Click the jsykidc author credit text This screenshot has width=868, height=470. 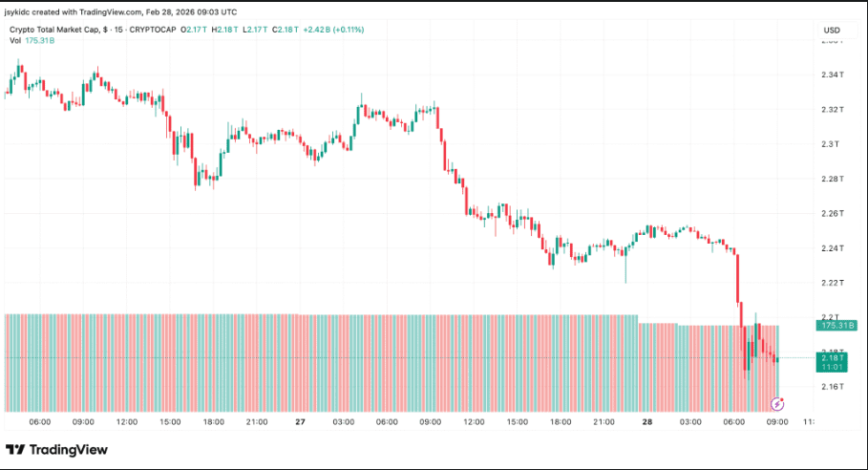click(22, 10)
